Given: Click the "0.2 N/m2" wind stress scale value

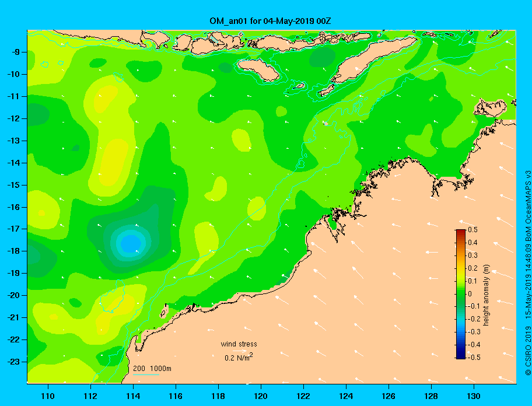Looking at the screenshot, I should [x=239, y=357].
